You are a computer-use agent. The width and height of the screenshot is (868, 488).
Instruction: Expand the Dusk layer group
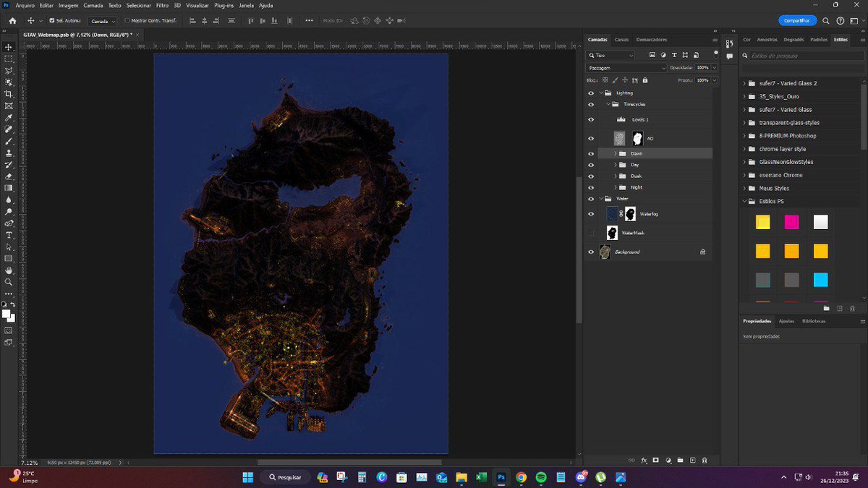(615, 176)
